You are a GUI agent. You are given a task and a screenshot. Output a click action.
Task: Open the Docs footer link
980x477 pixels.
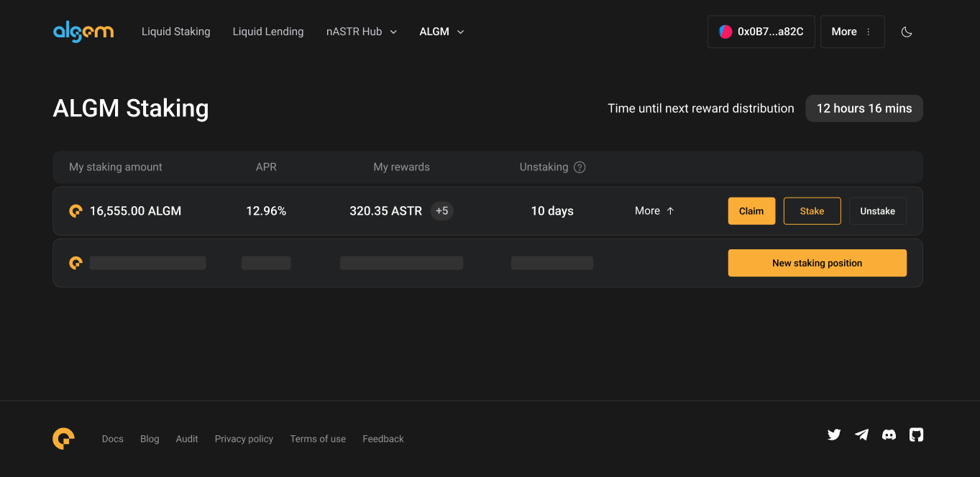(113, 439)
